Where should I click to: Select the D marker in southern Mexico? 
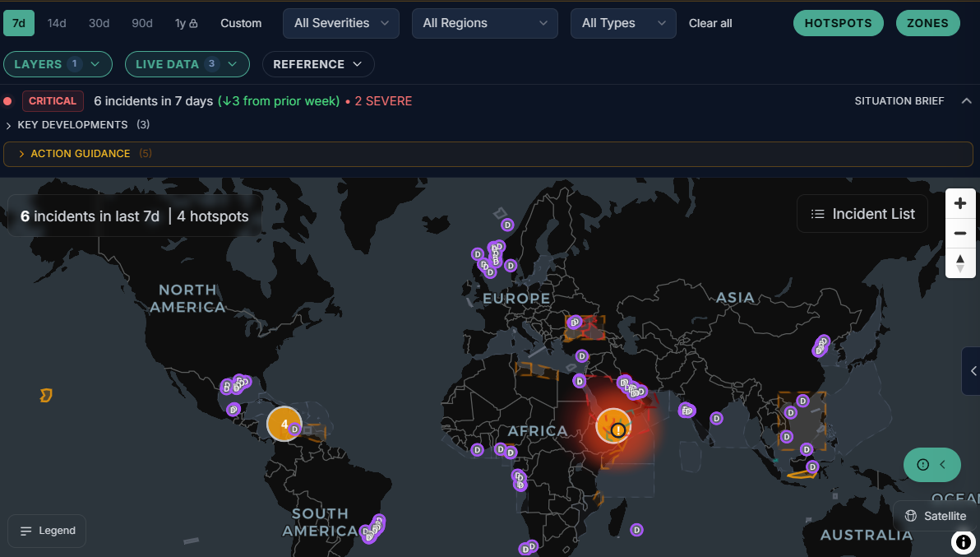(x=233, y=410)
